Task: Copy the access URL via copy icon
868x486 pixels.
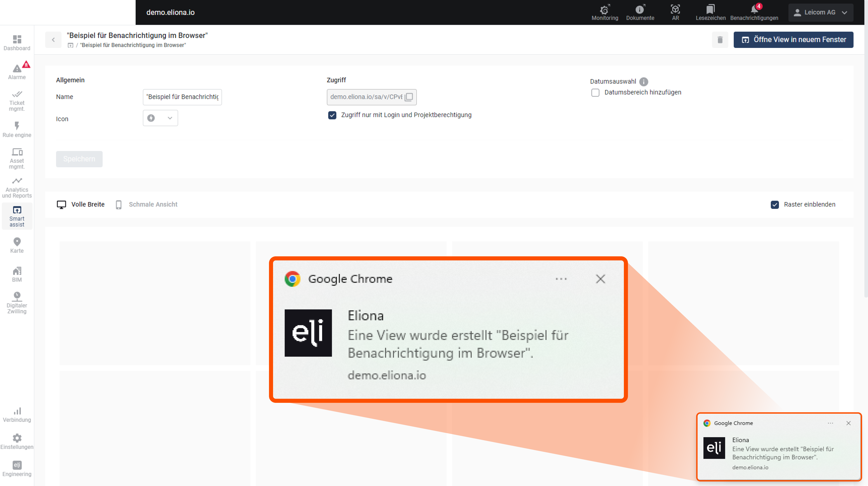Action: (x=409, y=97)
